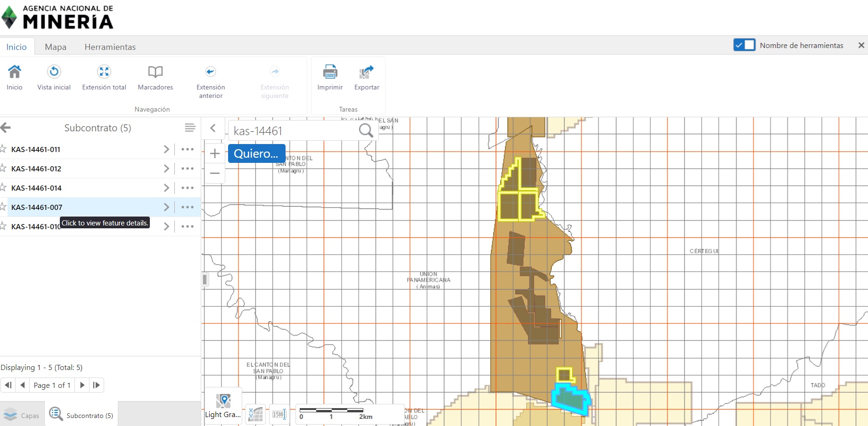
Task: Go back with Extensión anterior
Action: tap(210, 72)
